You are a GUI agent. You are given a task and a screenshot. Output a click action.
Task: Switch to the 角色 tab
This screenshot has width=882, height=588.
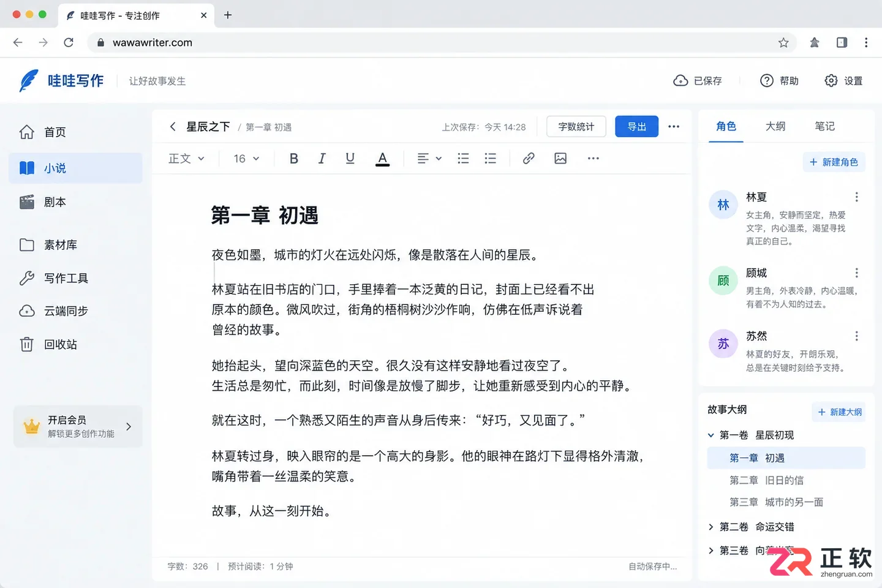(x=726, y=126)
